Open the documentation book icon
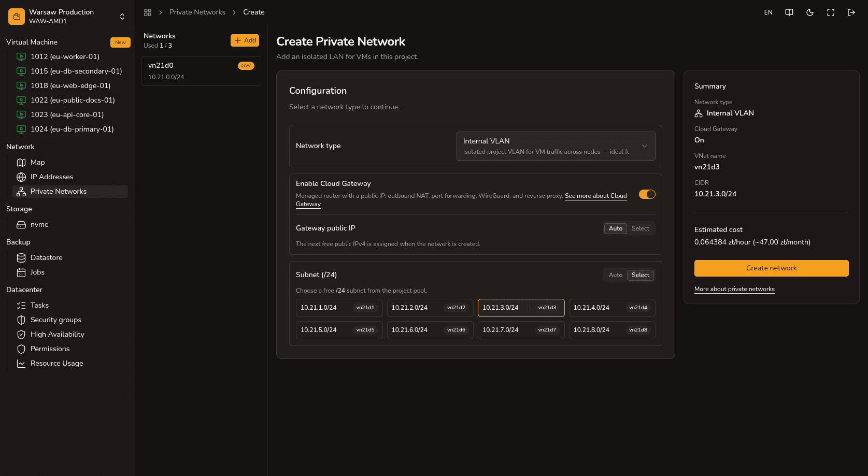Viewport: 868px width, 476px height. pyautogui.click(x=789, y=12)
